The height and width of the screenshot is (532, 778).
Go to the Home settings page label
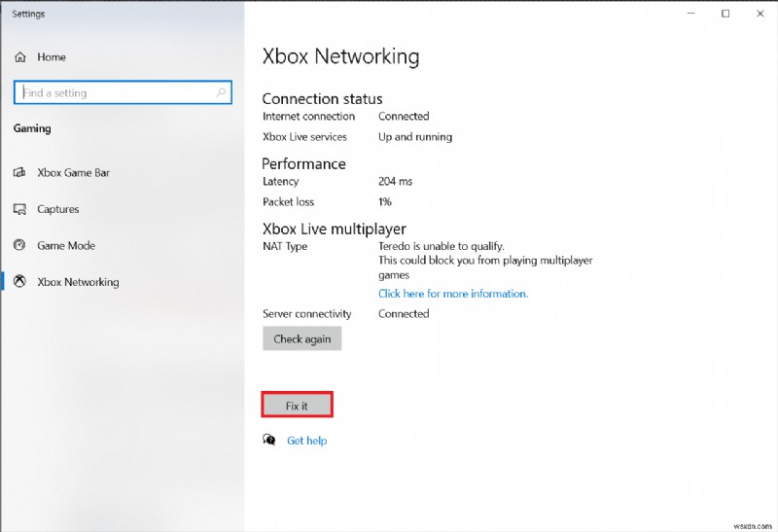52,57
